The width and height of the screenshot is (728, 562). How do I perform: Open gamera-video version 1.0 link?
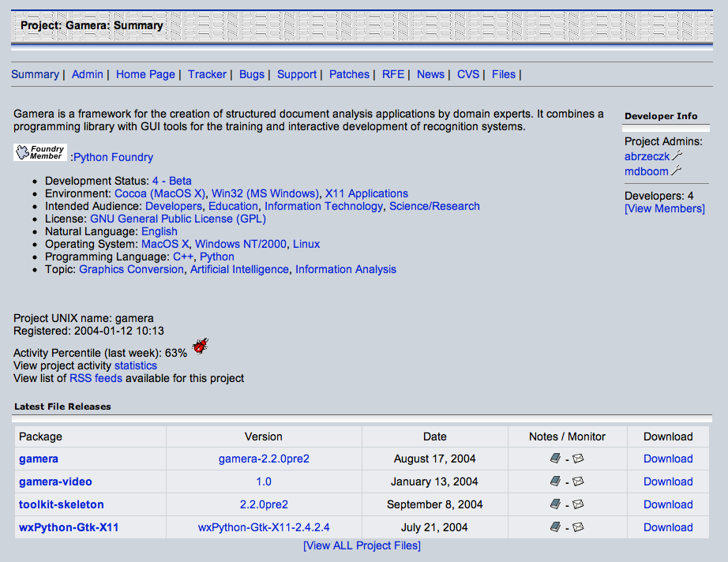pos(264,481)
